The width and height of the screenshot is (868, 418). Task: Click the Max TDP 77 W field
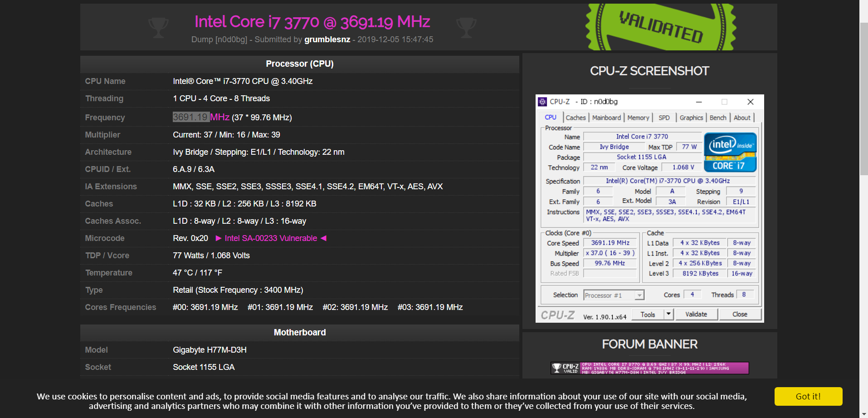(689, 147)
